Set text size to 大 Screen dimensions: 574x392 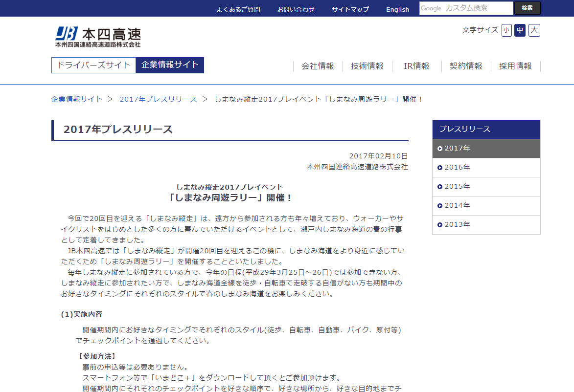coord(534,30)
